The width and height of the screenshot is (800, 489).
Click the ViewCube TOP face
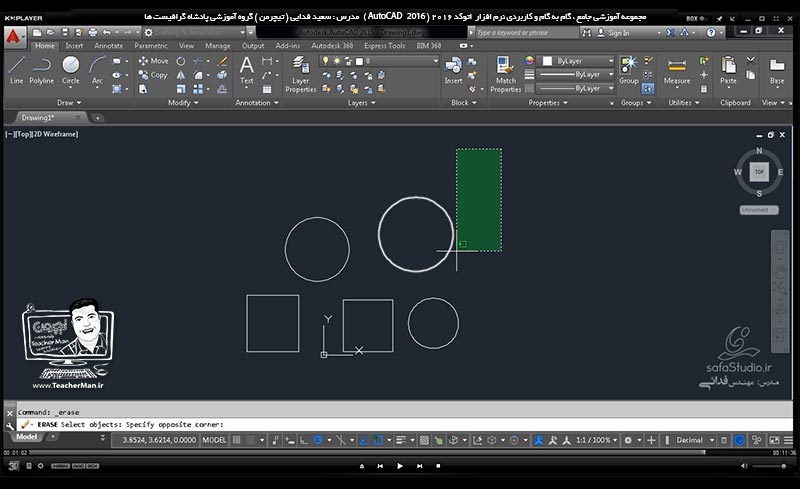[x=759, y=172]
